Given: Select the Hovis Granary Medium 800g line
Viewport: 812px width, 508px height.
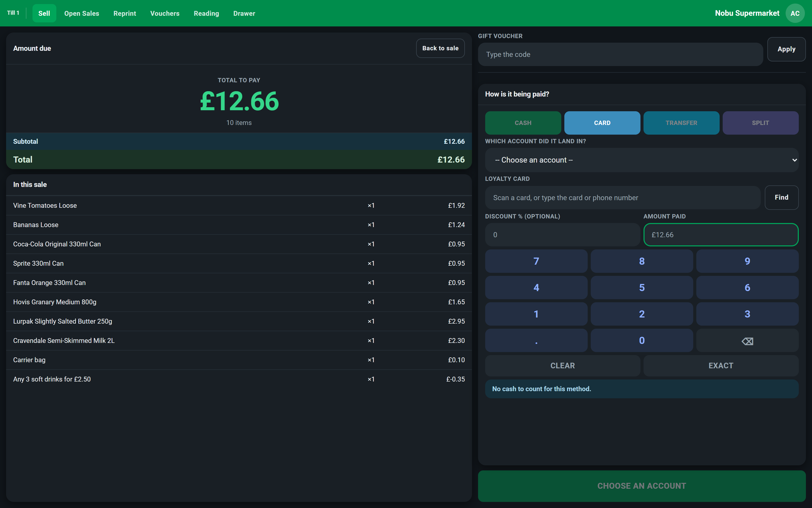Looking at the screenshot, I should (x=239, y=302).
